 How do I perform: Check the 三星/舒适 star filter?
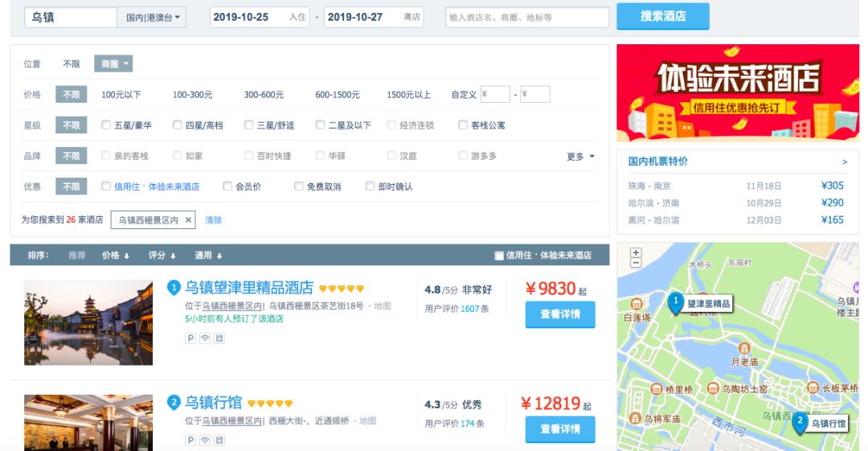(248, 125)
